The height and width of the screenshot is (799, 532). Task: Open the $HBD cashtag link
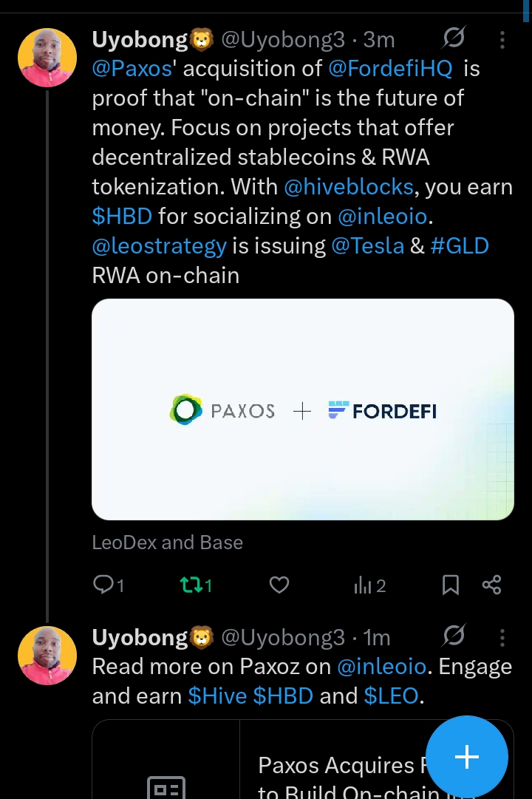[123, 216]
